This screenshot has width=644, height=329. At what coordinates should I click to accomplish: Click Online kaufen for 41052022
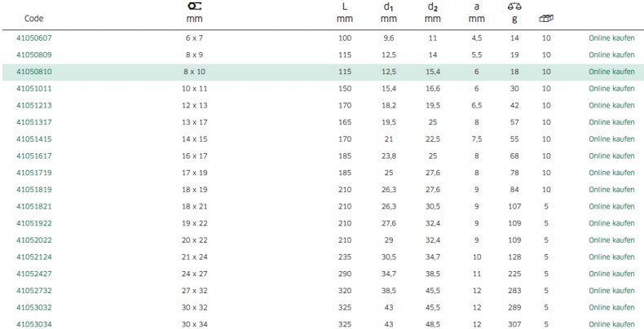tap(611, 240)
